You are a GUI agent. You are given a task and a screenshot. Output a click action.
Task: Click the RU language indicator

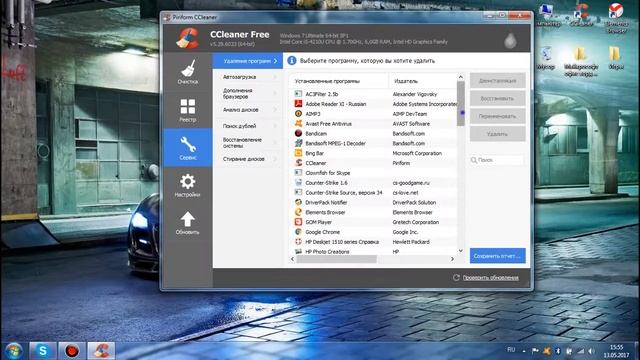click(511, 350)
